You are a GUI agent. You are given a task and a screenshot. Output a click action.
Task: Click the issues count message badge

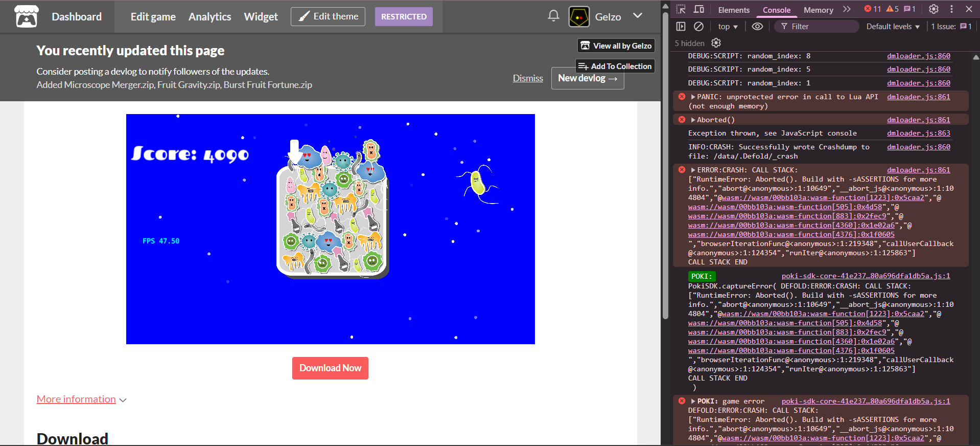click(909, 9)
